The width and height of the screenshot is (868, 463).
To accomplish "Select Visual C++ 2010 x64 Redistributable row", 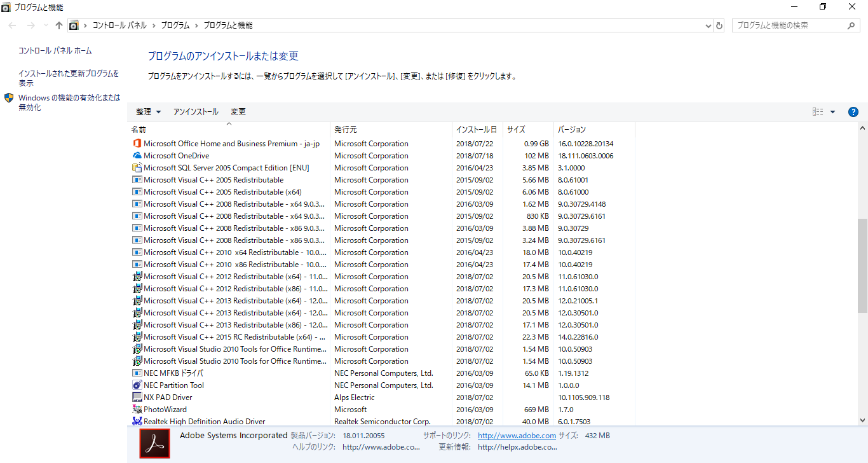I will [381, 252].
